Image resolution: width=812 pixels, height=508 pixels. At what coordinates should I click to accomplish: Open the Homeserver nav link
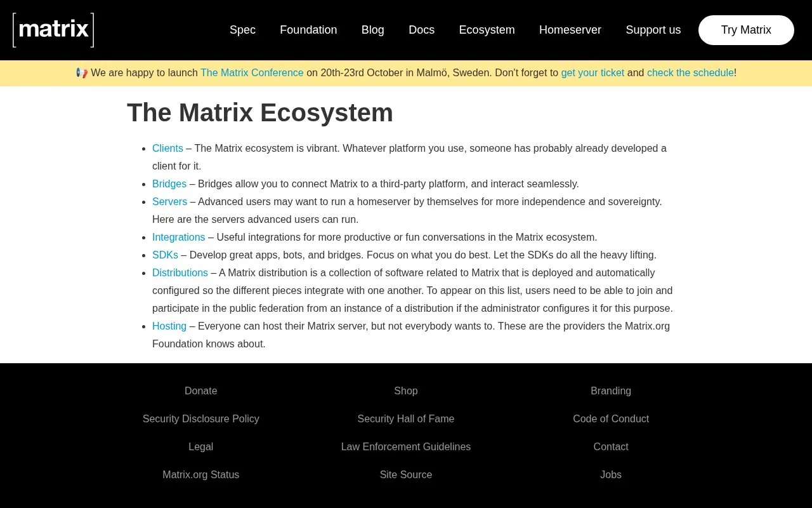[570, 30]
